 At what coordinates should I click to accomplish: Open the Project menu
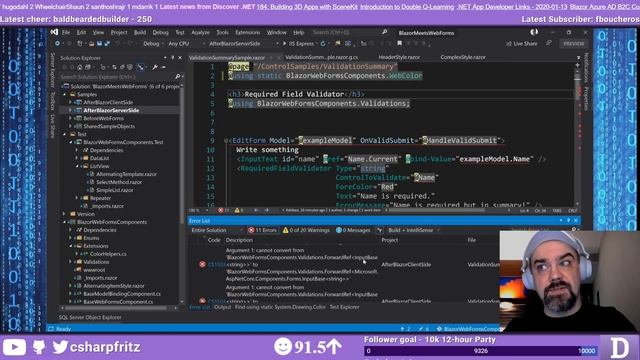pyautogui.click(x=119, y=32)
